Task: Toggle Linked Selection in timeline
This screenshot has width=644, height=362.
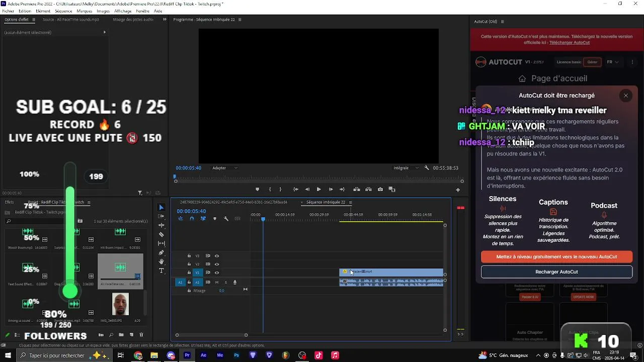Action: pos(203,219)
